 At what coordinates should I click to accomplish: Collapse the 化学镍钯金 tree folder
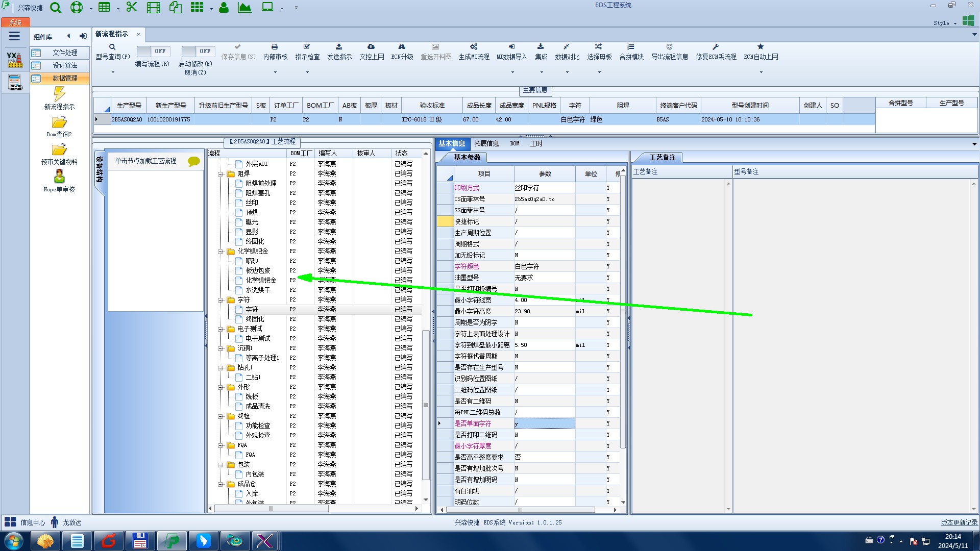[x=221, y=252]
